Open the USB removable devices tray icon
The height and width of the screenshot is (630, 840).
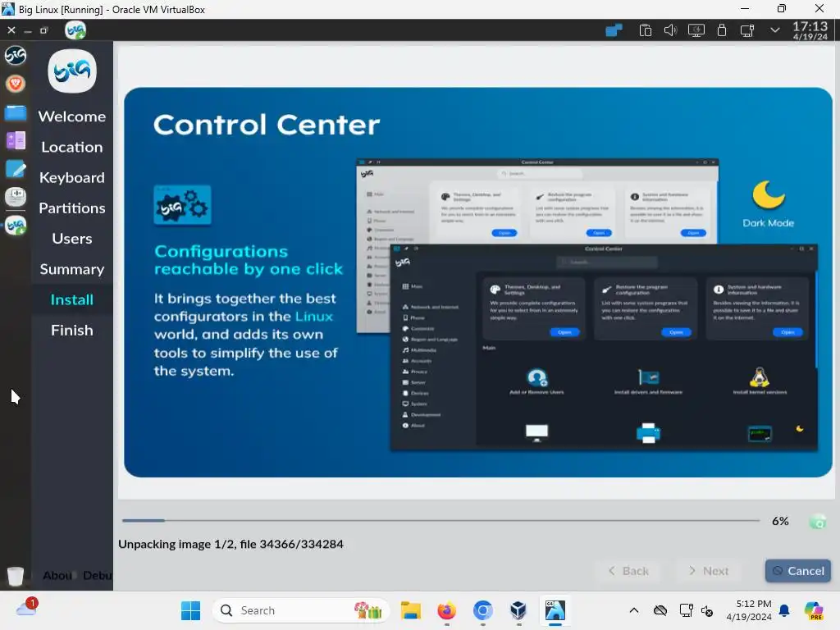[x=722, y=30]
